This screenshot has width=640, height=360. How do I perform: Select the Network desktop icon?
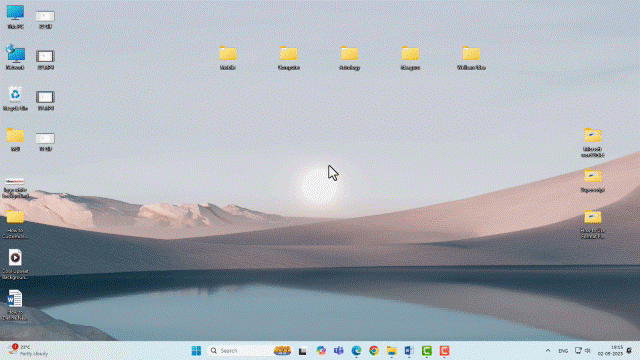(15, 57)
